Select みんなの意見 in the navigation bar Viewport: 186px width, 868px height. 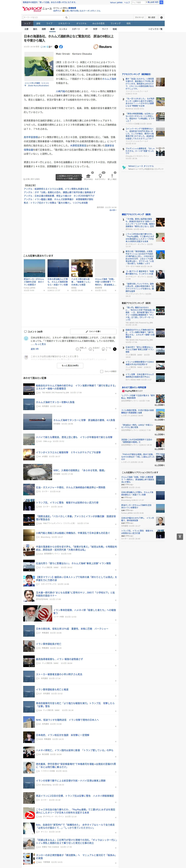point(98,24)
